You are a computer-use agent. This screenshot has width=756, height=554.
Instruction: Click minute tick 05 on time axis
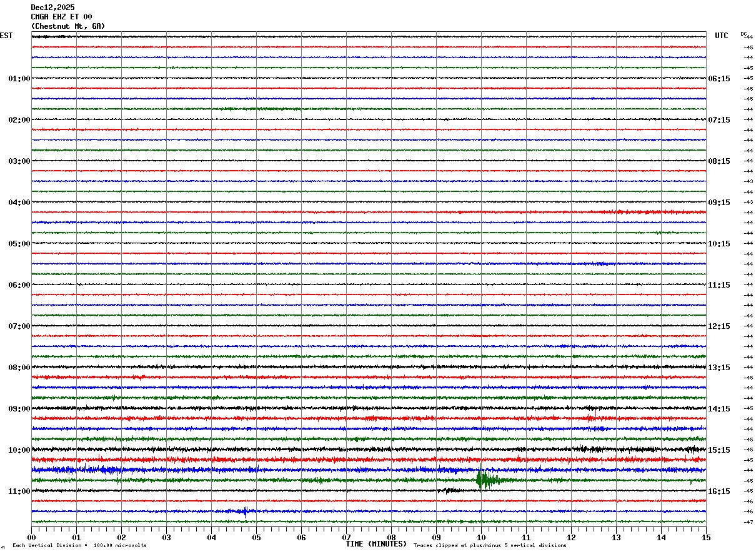click(256, 537)
